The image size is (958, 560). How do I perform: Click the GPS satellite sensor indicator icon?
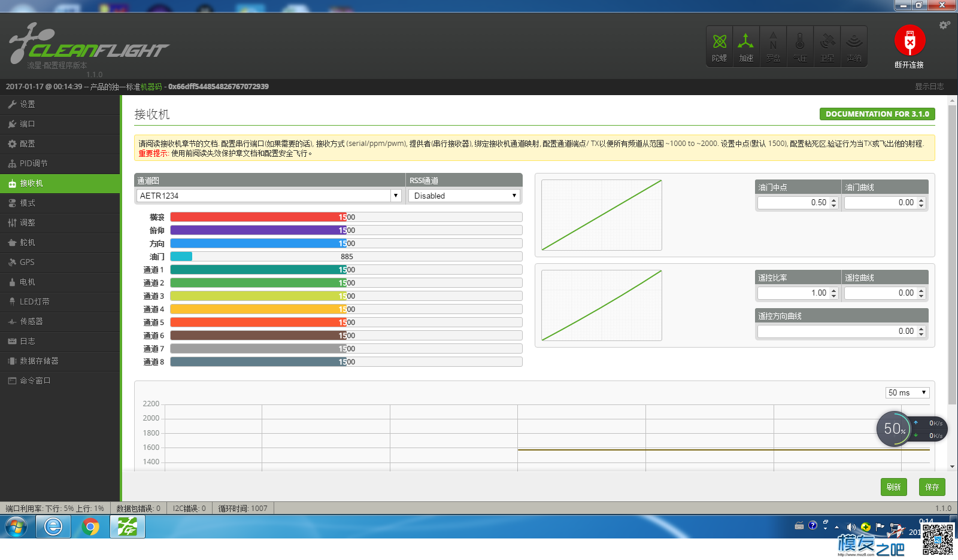pyautogui.click(x=827, y=46)
